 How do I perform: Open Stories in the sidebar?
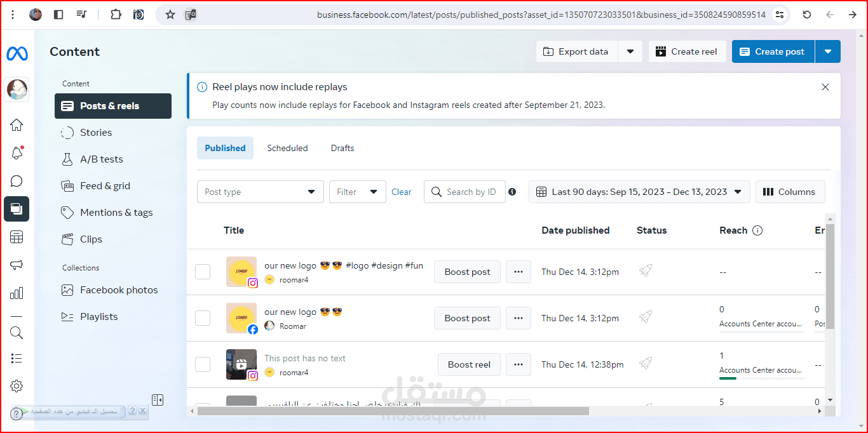coord(113,133)
